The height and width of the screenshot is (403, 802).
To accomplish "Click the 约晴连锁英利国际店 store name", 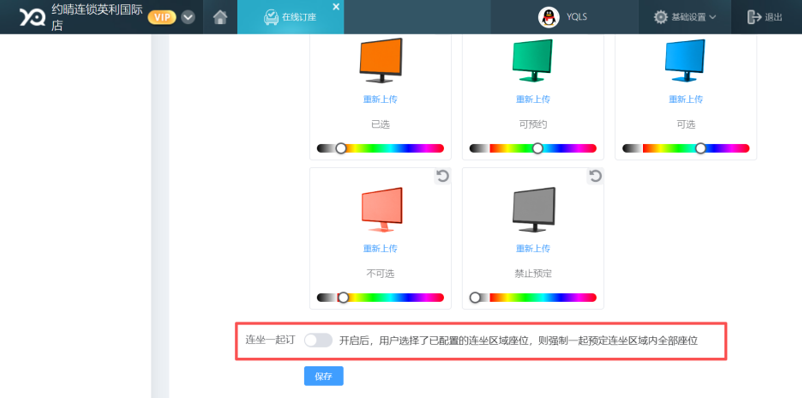I will [97, 17].
